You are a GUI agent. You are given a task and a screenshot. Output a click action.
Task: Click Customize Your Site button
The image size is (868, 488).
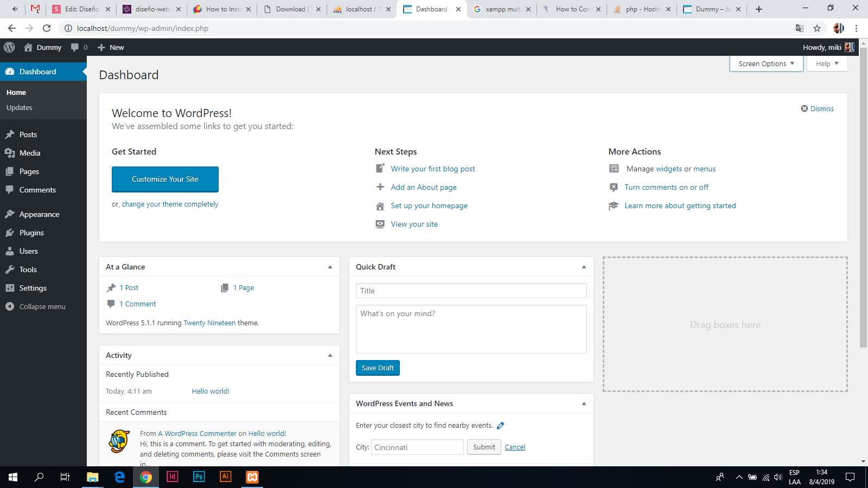(165, 179)
